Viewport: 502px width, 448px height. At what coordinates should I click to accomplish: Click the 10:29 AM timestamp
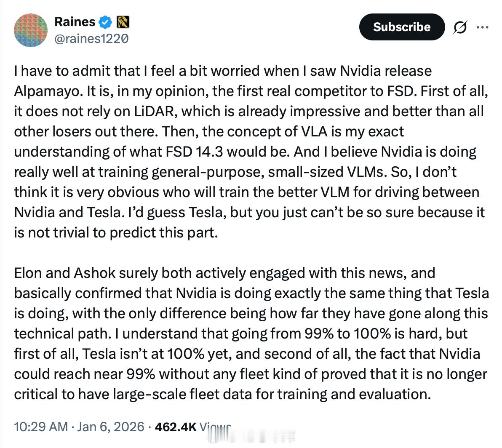pos(40,427)
